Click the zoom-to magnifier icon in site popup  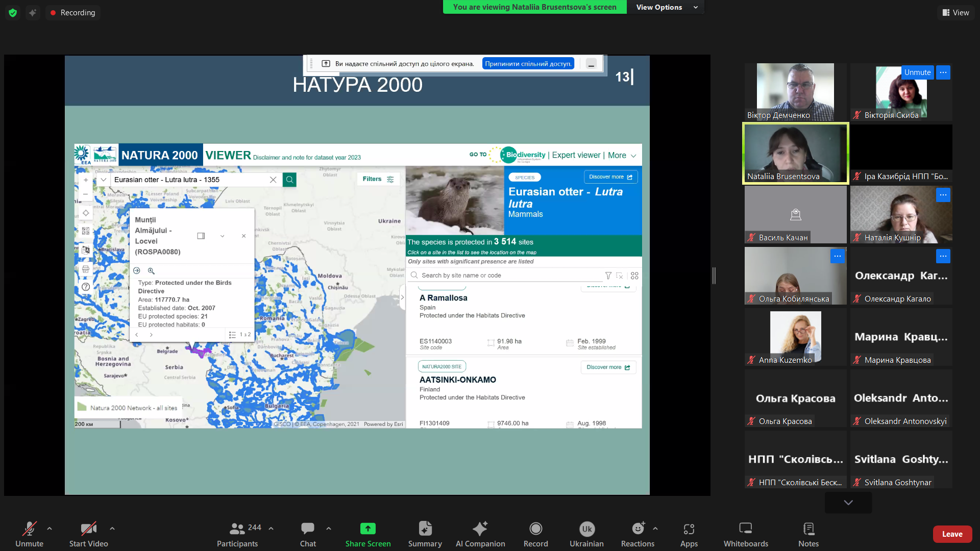pyautogui.click(x=152, y=271)
